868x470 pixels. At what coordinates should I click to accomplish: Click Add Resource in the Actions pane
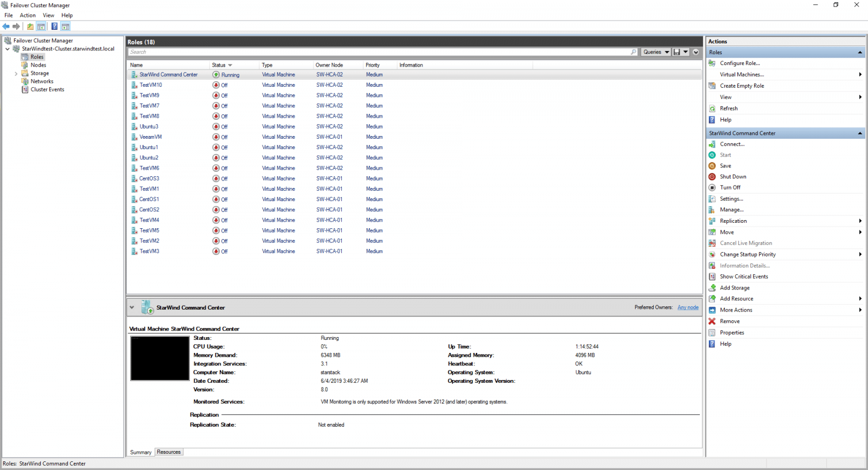tap(736, 299)
